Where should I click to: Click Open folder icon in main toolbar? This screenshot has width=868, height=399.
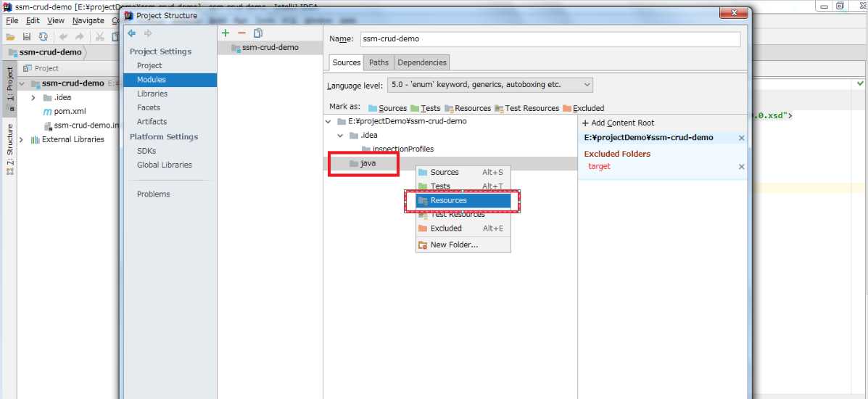11,36
